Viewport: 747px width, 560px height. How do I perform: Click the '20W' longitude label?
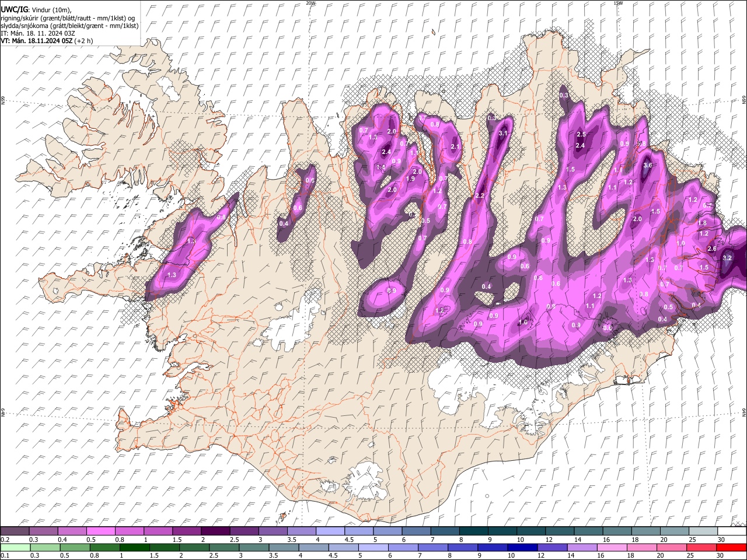tap(310, 3)
